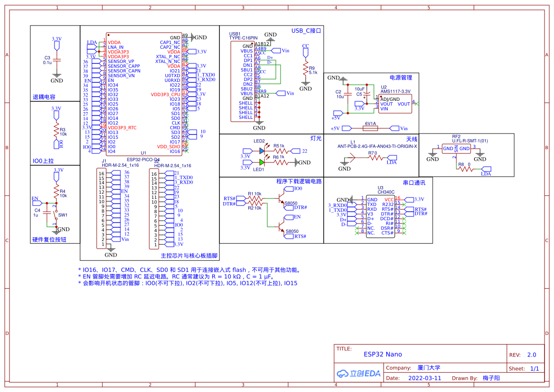Screen dimensions: 554x392
Task: Click the ESP32 Nano title text
Action: click(382, 354)
